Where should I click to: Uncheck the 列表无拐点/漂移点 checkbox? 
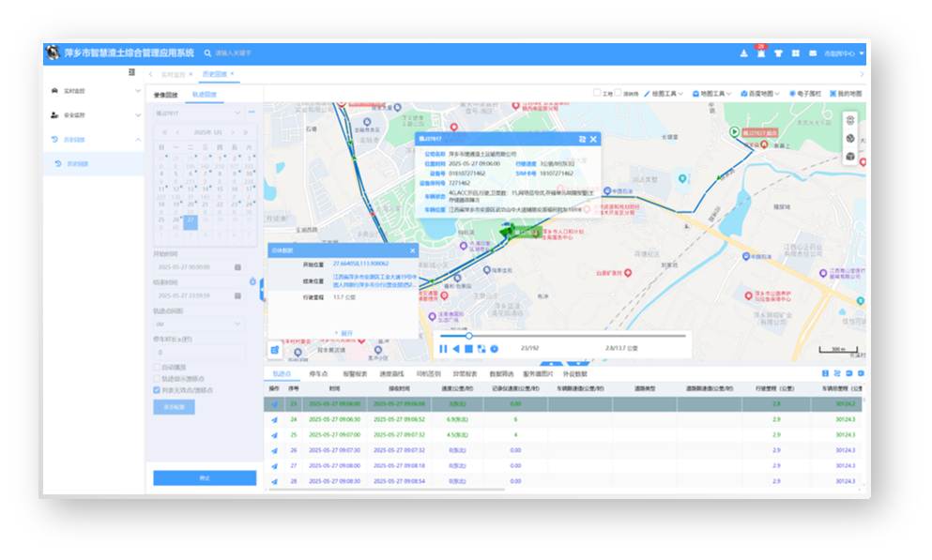(157, 389)
